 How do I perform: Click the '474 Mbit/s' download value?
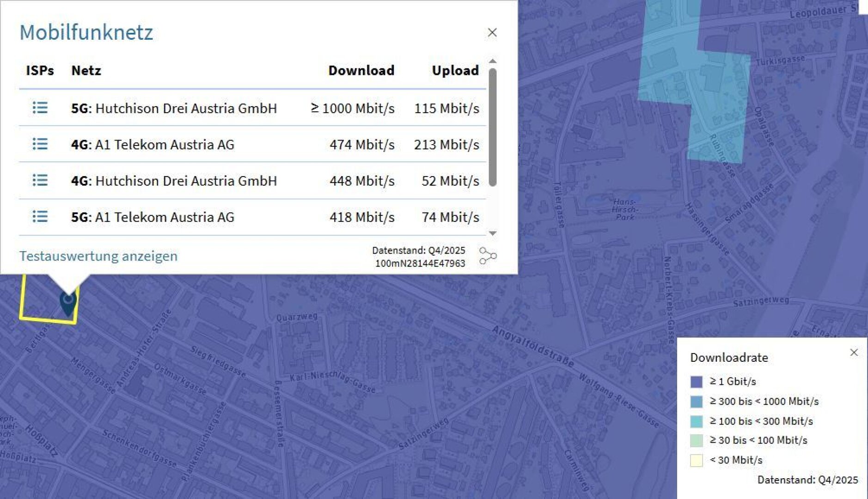coord(362,145)
